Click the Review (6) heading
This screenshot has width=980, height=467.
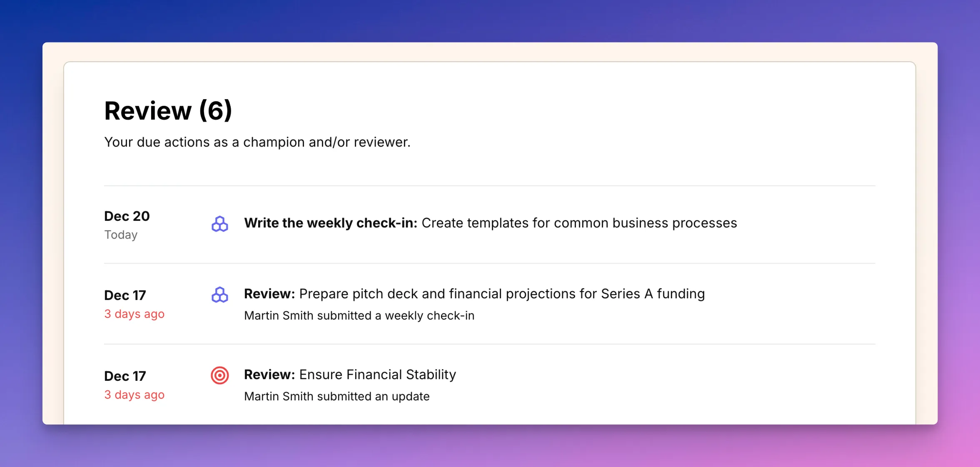(168, 110)
